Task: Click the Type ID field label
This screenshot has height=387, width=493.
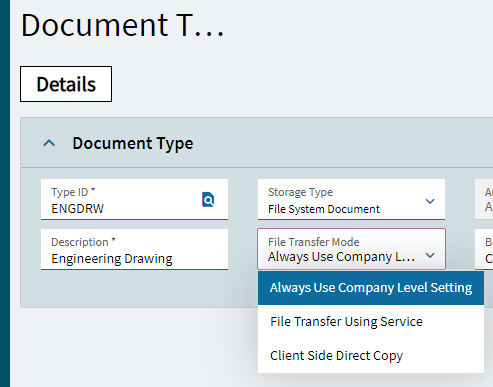Action: [73, 192]
